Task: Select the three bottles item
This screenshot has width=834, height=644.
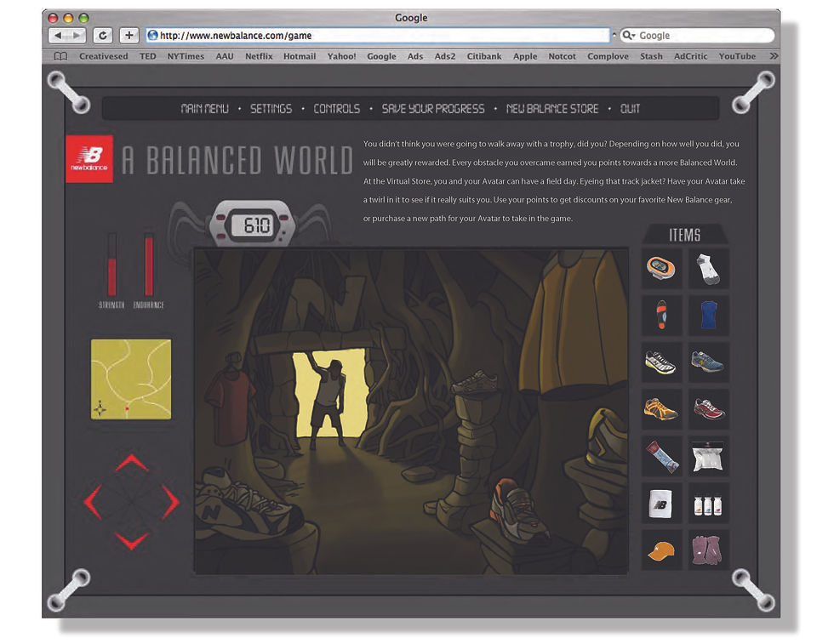Action: (x=708, y=503)
